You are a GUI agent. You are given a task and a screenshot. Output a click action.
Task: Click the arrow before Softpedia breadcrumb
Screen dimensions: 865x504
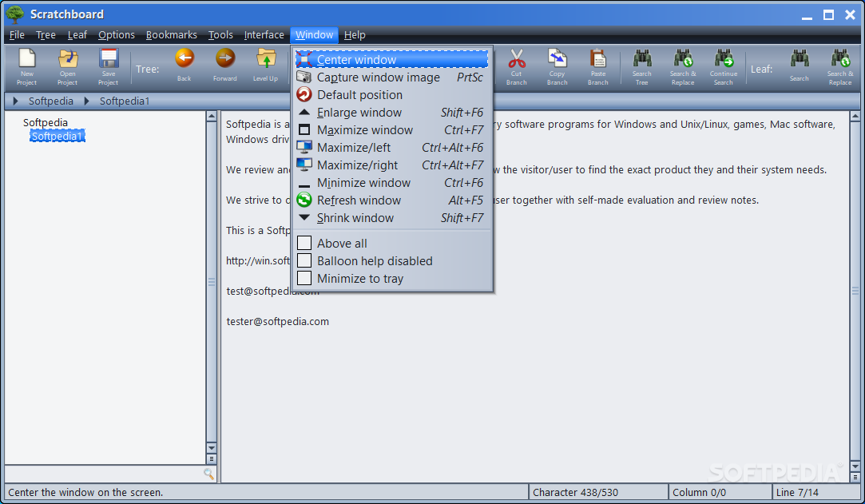tap(15, 101)
